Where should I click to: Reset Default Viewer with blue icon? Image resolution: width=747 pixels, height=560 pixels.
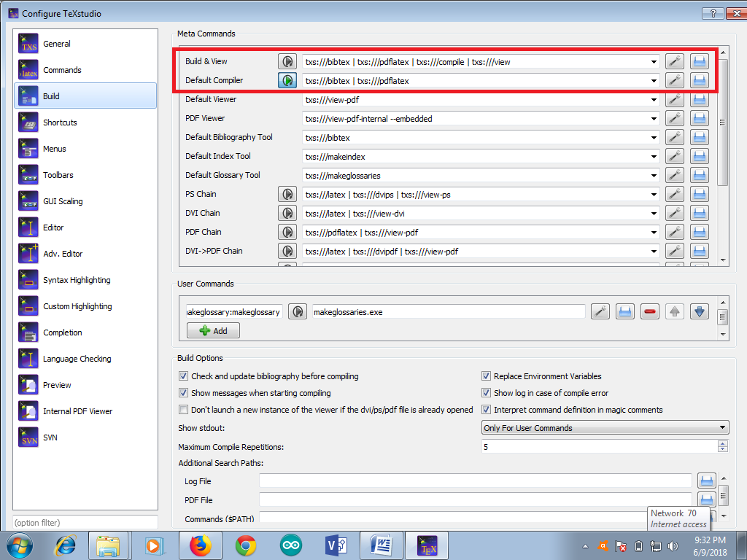[x=700, y=99]
